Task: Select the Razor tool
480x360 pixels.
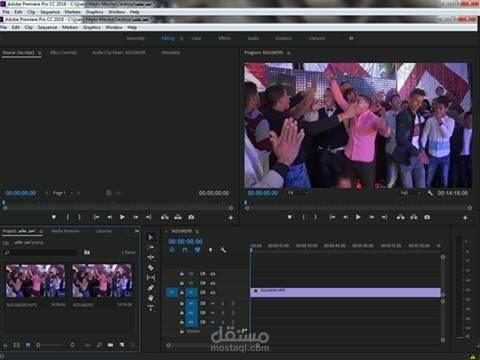Action: click(151, 267)
